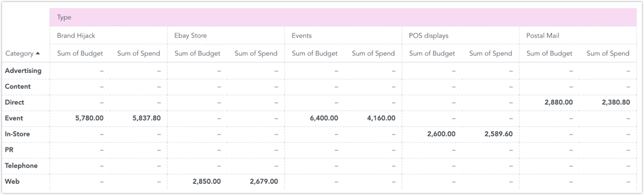Select the POS displays column header
Viewport: 644px width, 195px height.
coord(429,35)
